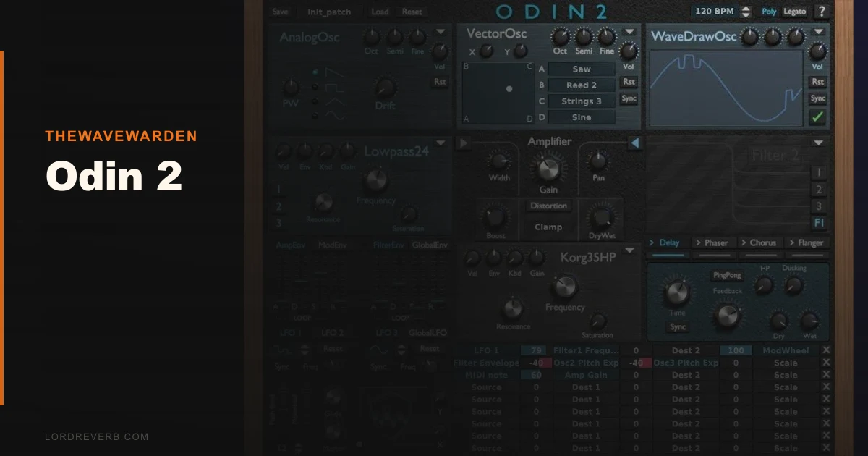The image size is (868, 456).
Task: Switch to the ModEnv envelope tab
Action: [x=333, y=245]
